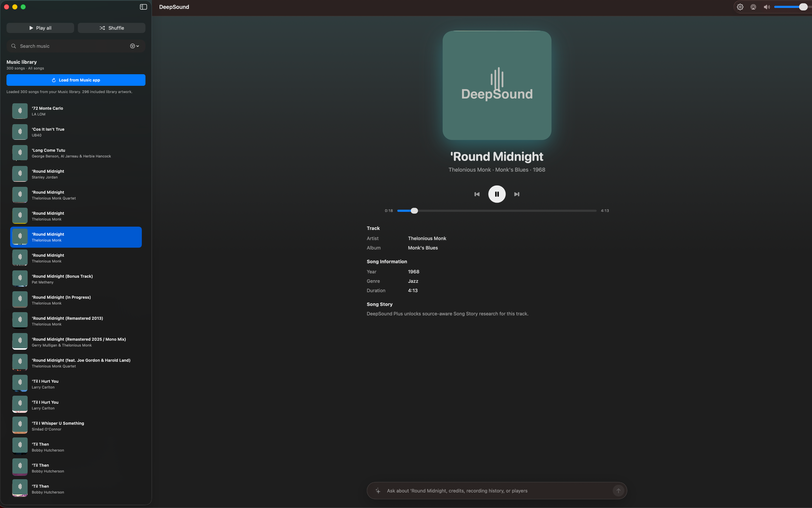Select 'Round Midnight (In Progress)

tap(76, 300)
